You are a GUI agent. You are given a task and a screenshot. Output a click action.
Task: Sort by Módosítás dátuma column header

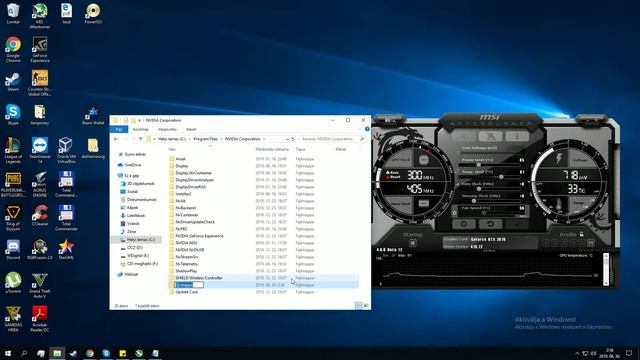pyautogui.click(x=272, y=149)
